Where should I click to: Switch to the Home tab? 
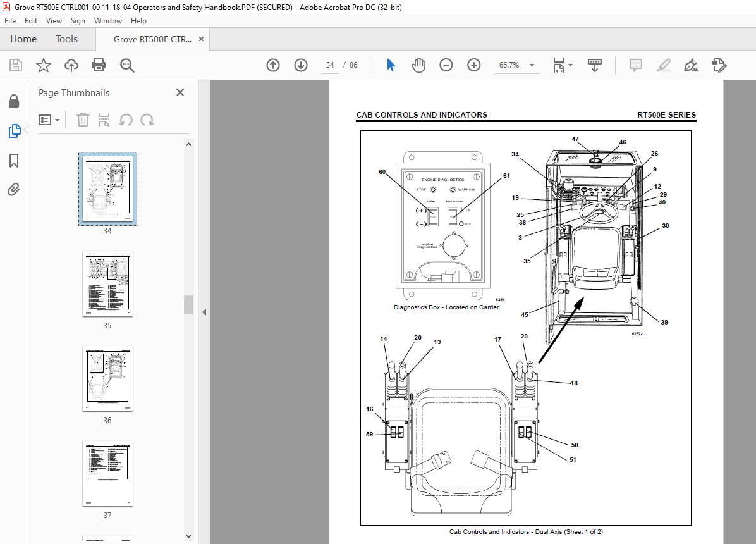point(23,39)
